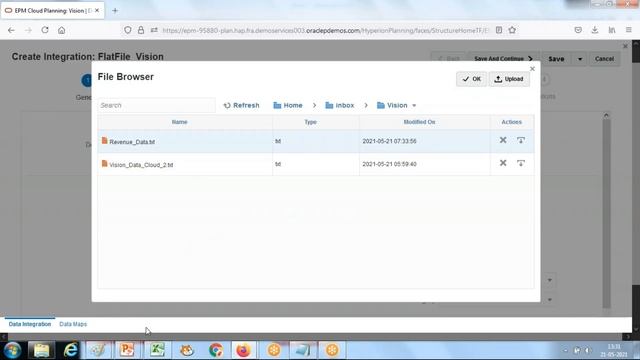Open the Windows Start menu

pos(13,350)
